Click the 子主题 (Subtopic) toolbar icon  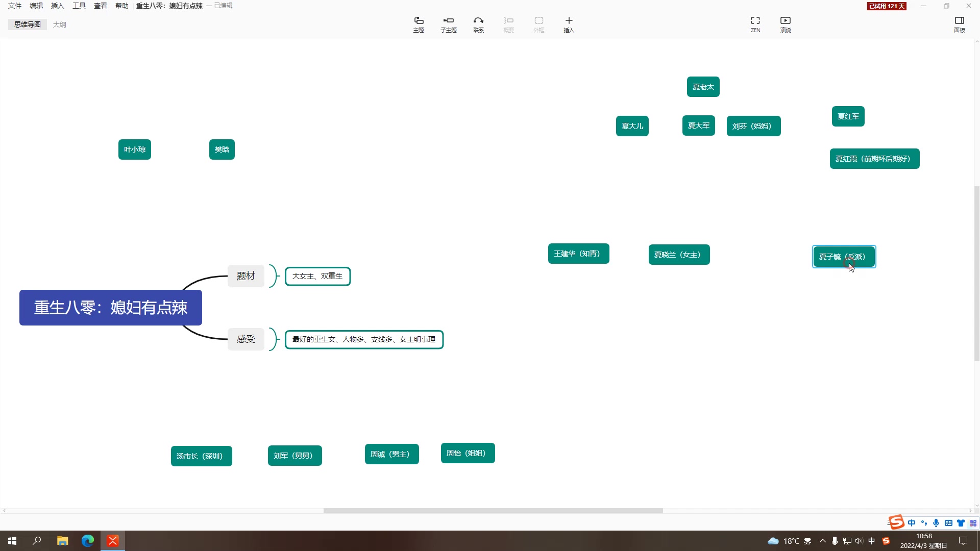coord(449,24)
